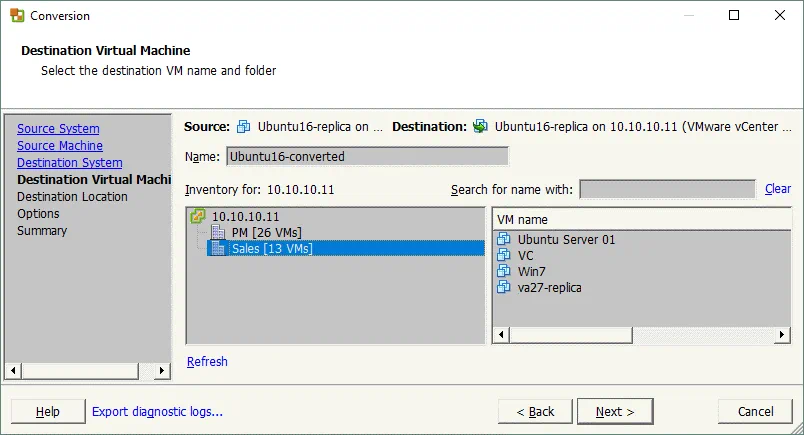
Task: Click the VC virtual machine icon
Action: (504, 255)
